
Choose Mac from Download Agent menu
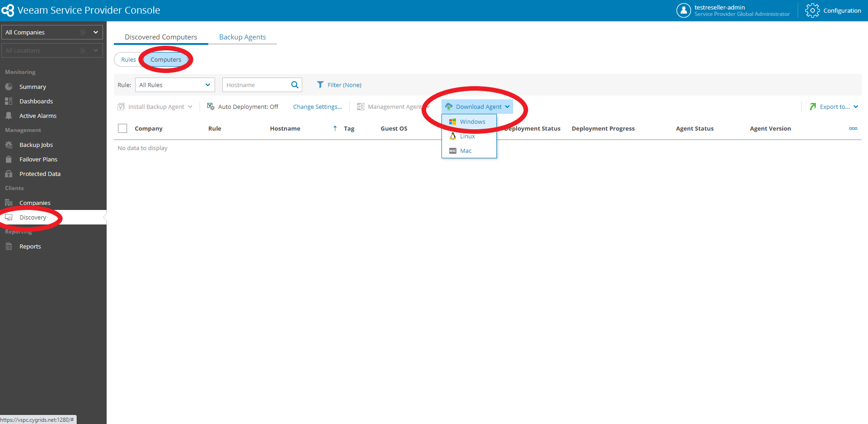[x=469, y=151]
